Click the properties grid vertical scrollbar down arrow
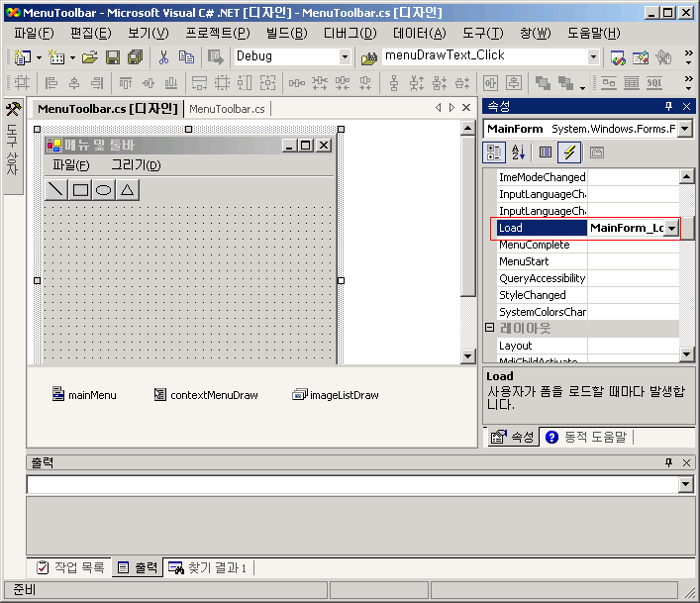 tap(686, 355)
